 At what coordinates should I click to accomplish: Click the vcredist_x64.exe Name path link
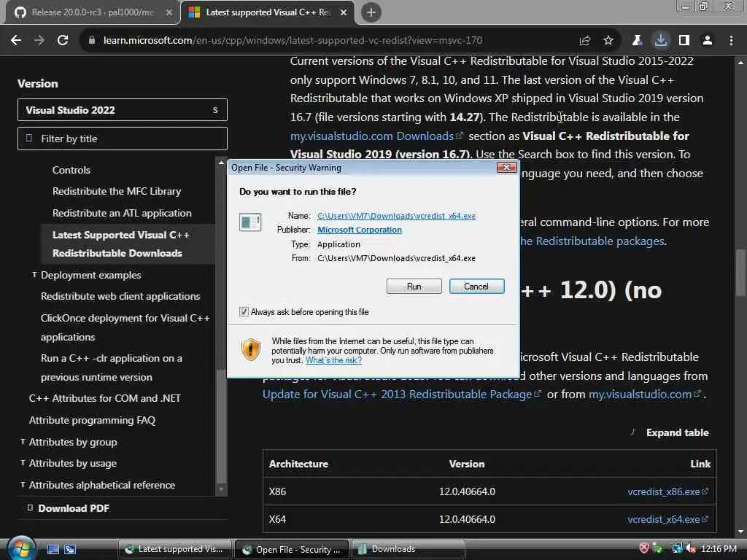[x=396, y=216]
